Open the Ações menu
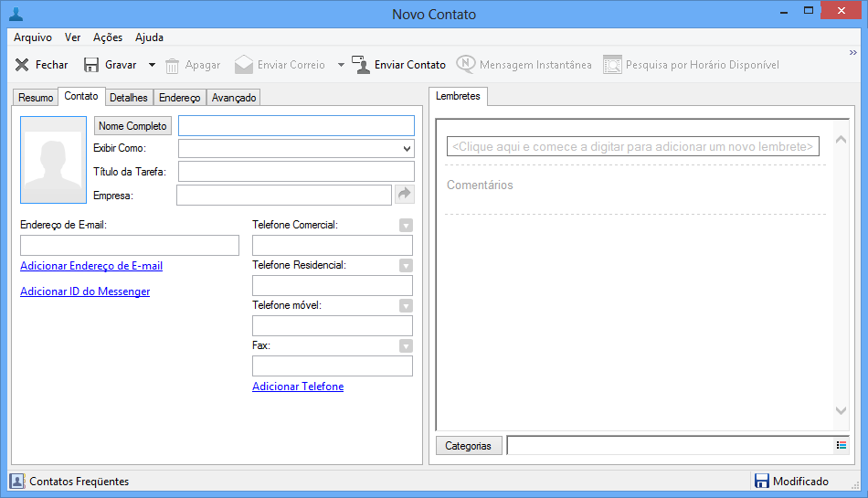The width and height of the screenshot is (868, 498). coord(107,37)
